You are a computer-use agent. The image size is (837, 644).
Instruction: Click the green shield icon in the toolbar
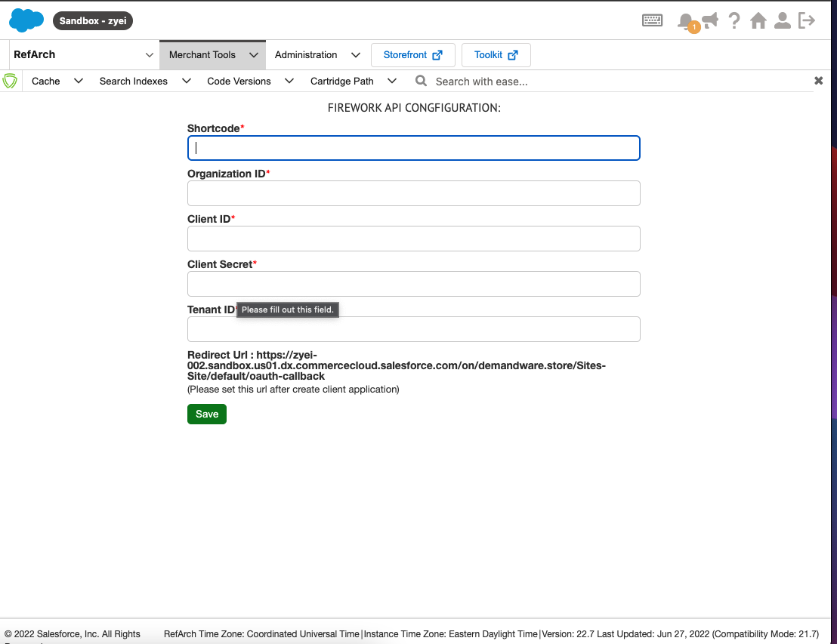11,81
